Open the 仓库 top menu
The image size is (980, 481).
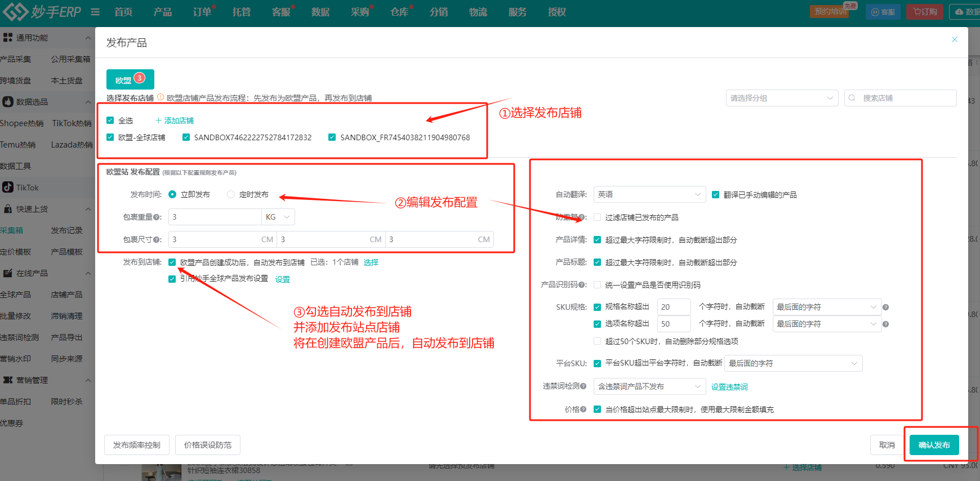[399, 12]
